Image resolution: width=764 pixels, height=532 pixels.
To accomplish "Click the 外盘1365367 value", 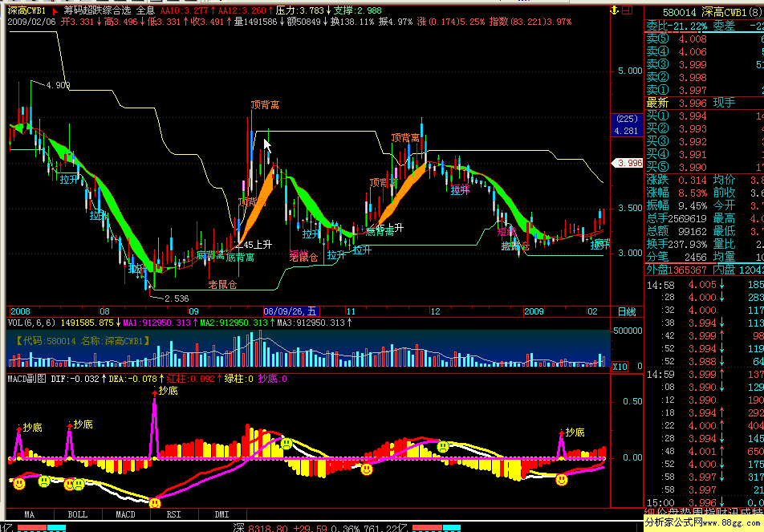I will (x=677, y=270).
